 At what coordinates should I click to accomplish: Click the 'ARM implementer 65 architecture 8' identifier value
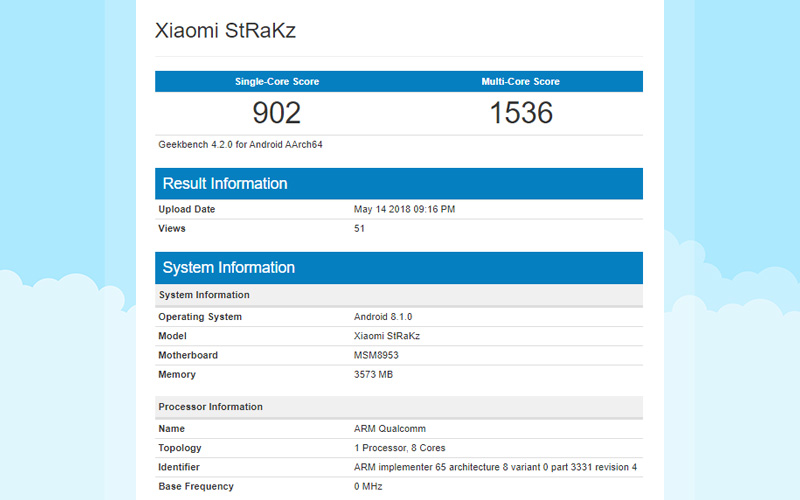click(495, 467)
